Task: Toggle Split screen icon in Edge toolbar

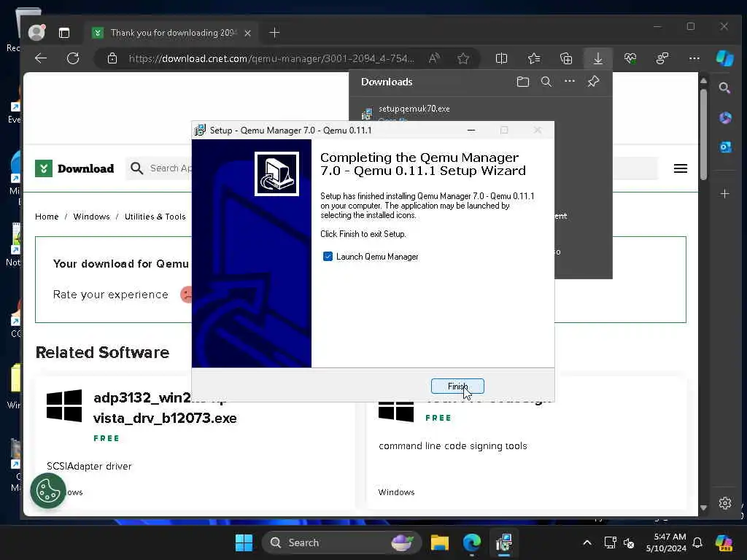Action: pyautogui.click(x=501, y=58)
